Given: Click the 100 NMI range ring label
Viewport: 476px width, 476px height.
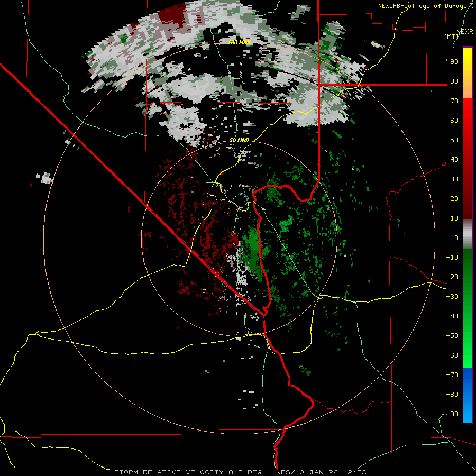Looking at the screenshot, I should 239,42.
